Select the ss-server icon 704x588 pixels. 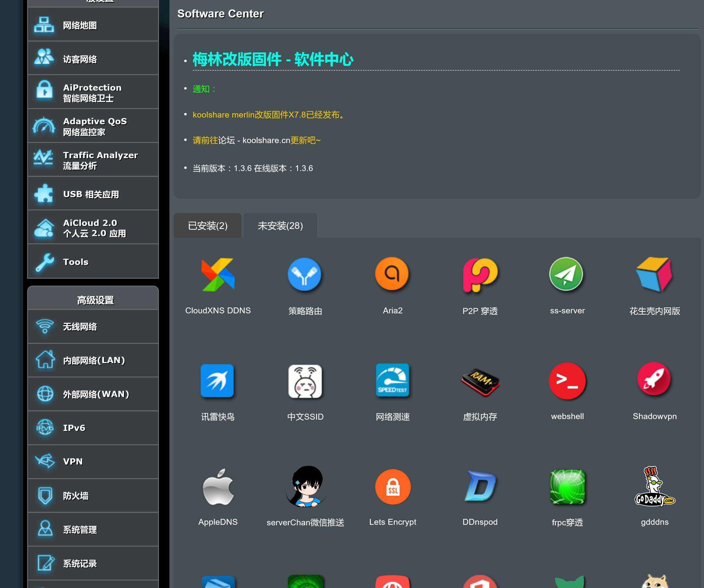pos(567,274)
